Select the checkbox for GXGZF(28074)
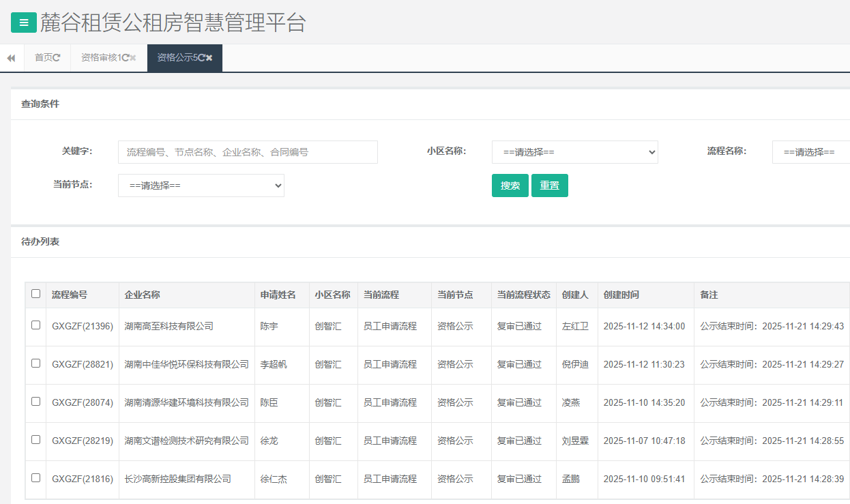The image size is (850, 504). click(36, 402)
